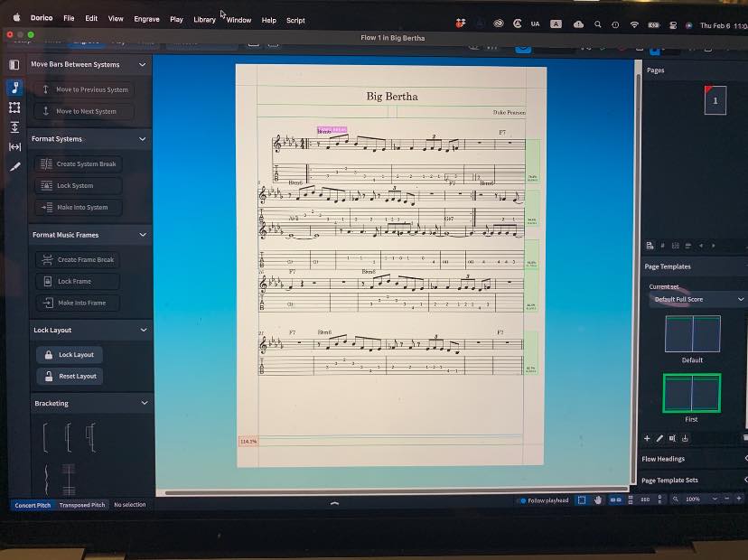Enable the Marquee selection tool

click(582, 499)
